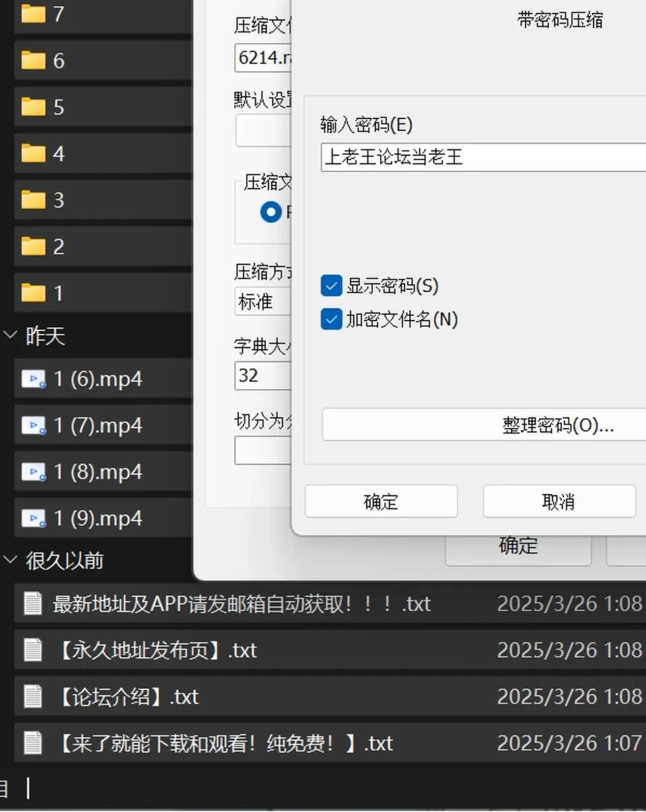Select the file name 【来了就能下载和观看!纯免费!】.txt
Image resolution: width=646 pixels, height=812 pixels.
pos(223,743)
